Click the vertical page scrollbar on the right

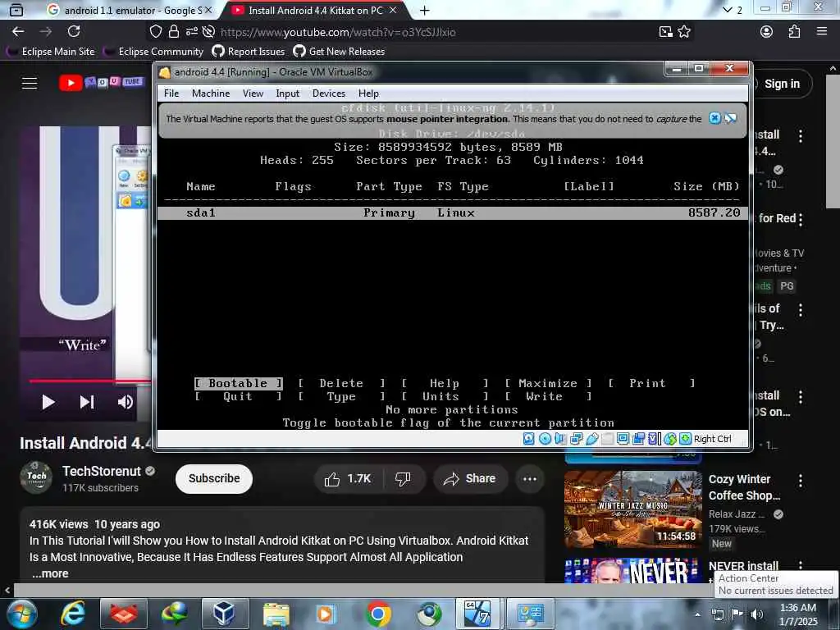832,142
